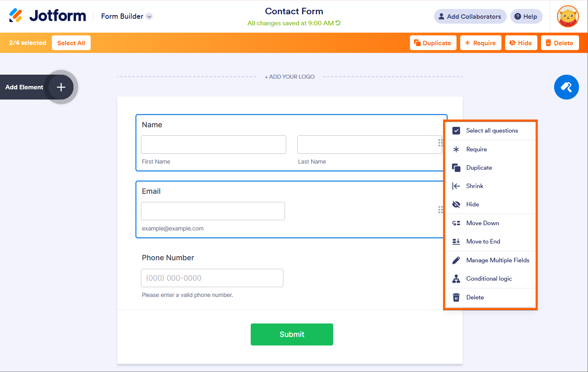Click the First Name input field
Viewport: 588px width, 372px height.
coord(213,145)
